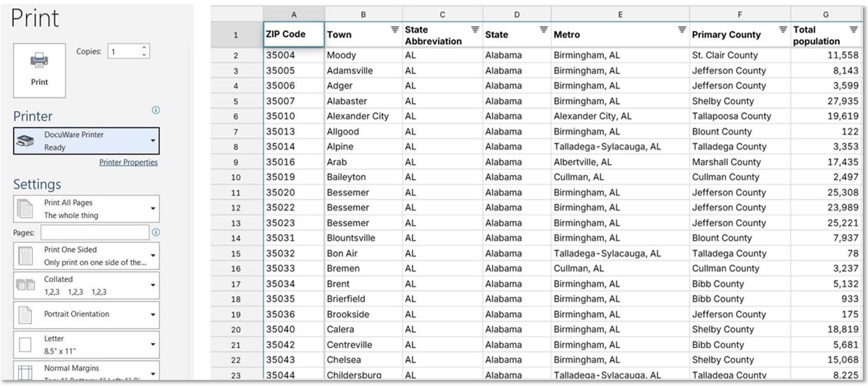Click the Pages range input field
Screen dimensions: 868x388
coord(95,232)
